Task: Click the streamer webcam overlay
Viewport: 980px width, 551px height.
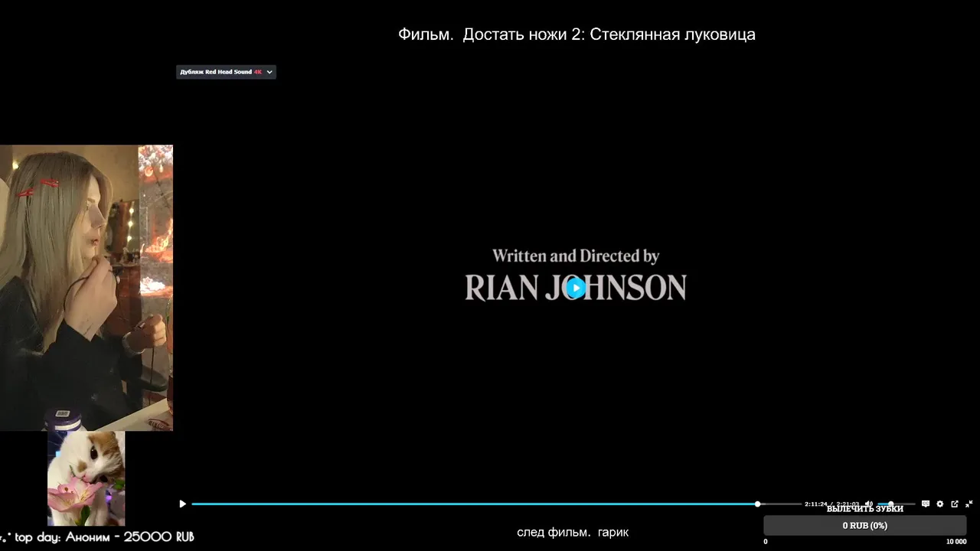Action: [87, 288]
